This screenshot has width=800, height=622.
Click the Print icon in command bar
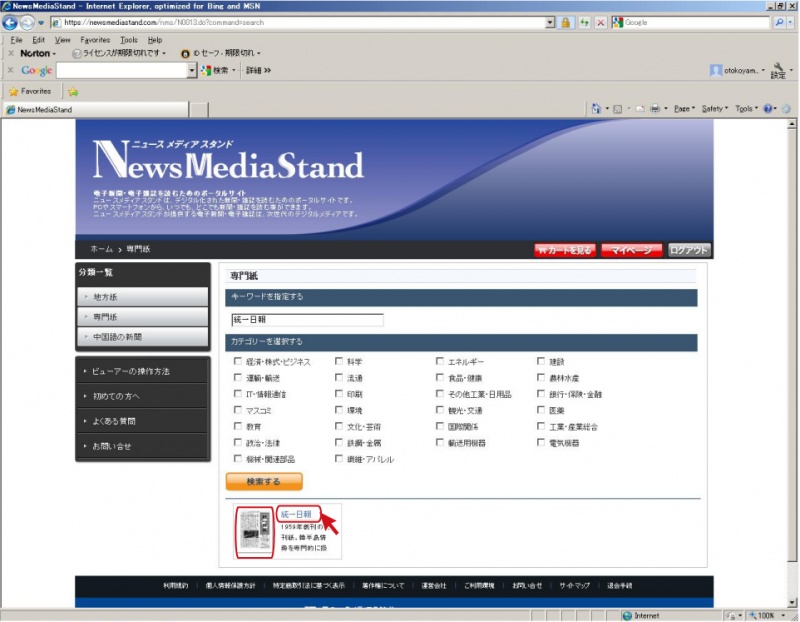655,109
